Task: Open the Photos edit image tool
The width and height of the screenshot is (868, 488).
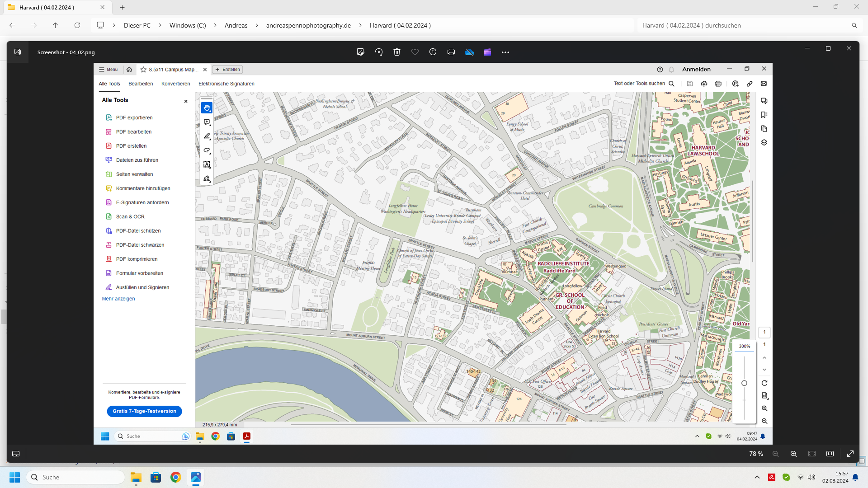Action: 360,52
